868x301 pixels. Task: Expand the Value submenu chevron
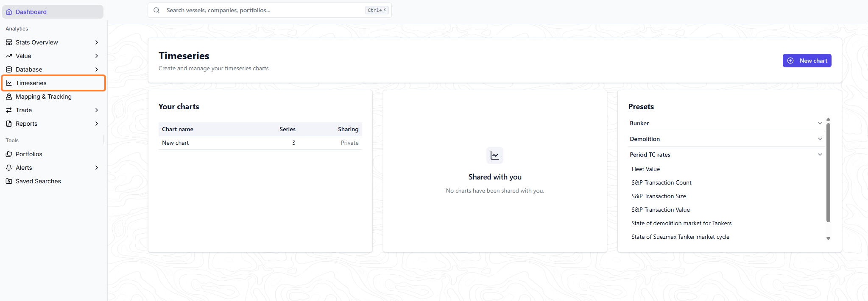click(x=97, y=56)
